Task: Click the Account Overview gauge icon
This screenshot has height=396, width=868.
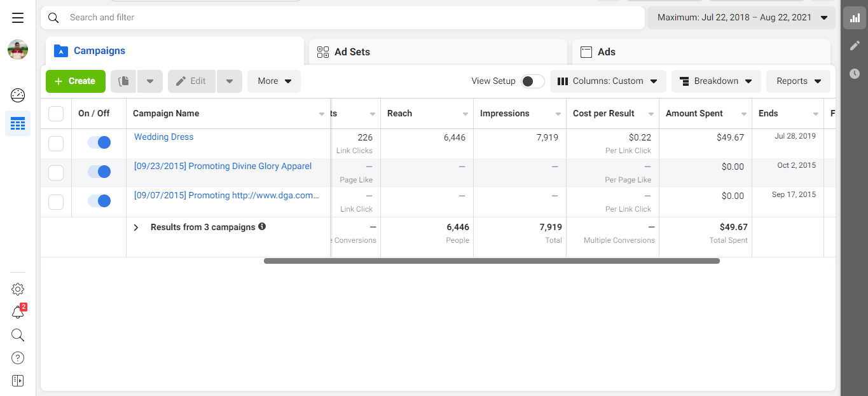Action: 18,96
